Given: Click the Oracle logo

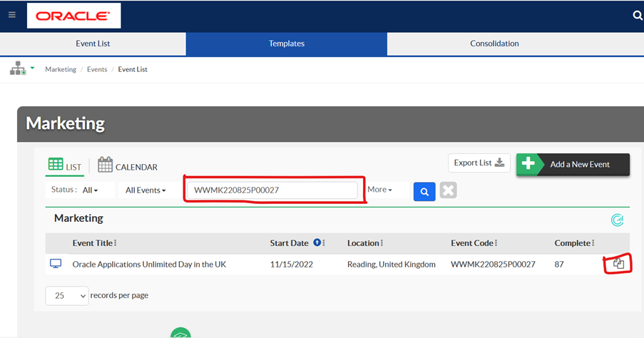Looking at the screenshot, I should point(74,16).
